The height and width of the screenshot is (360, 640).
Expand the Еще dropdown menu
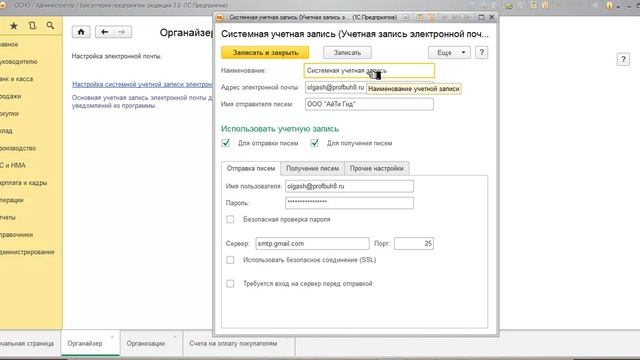tap(449, 52)
